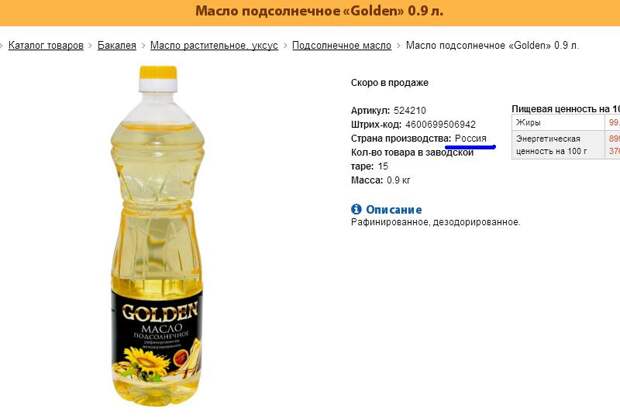Click the yellow bottle cap in the photo
The width and height of the screenshot is (620, 418).
[x=158, y=73]
